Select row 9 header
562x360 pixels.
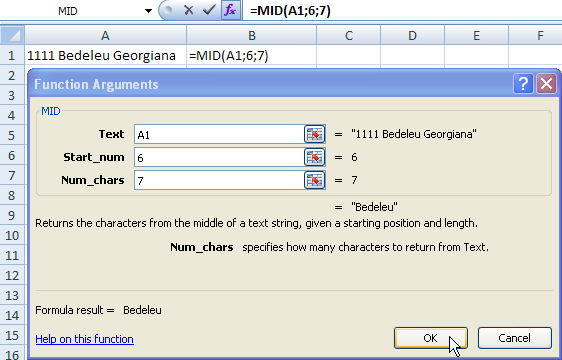(x=12, y=215)
